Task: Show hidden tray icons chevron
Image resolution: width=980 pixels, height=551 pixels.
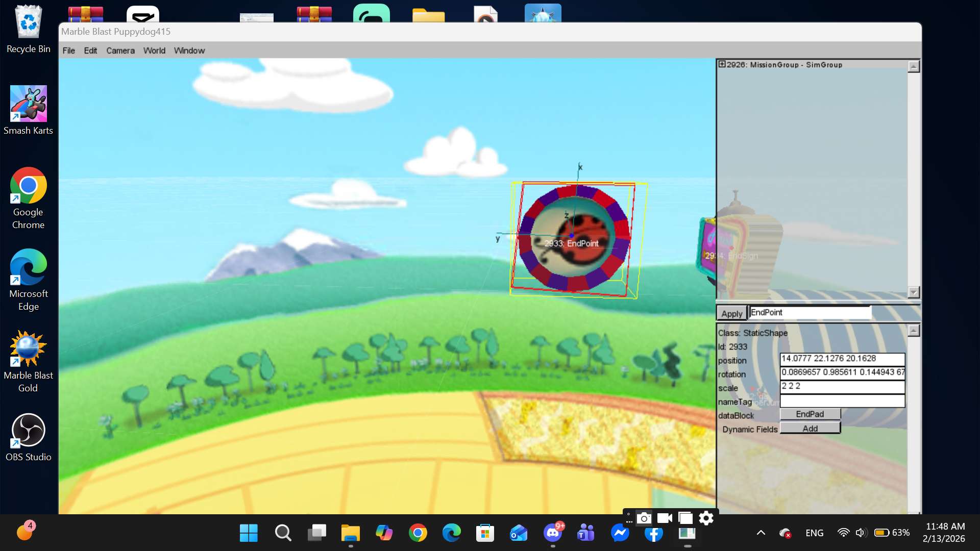Action: tap(761, 533)
